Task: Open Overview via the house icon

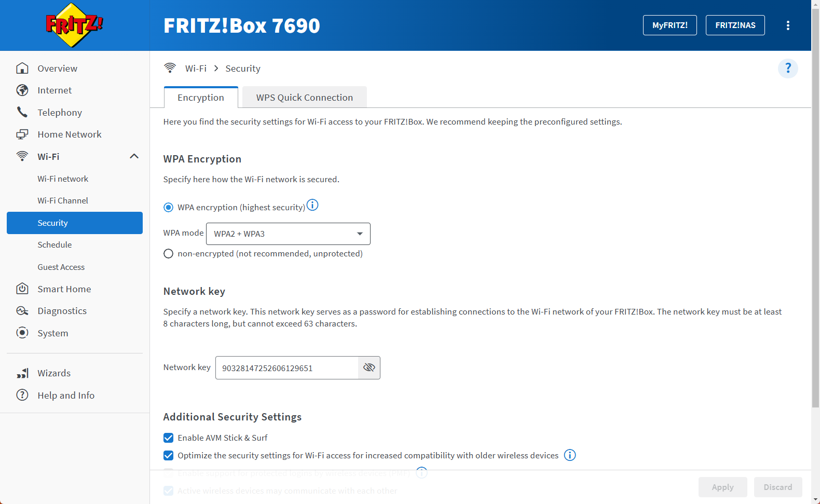Action: (22, 69)
